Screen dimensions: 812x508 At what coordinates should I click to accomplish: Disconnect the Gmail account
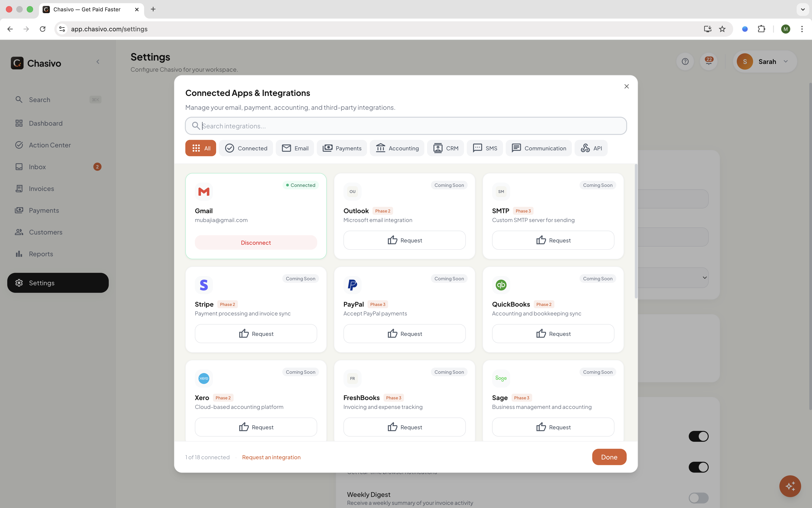pyautogui.click(x=256, y=243)
